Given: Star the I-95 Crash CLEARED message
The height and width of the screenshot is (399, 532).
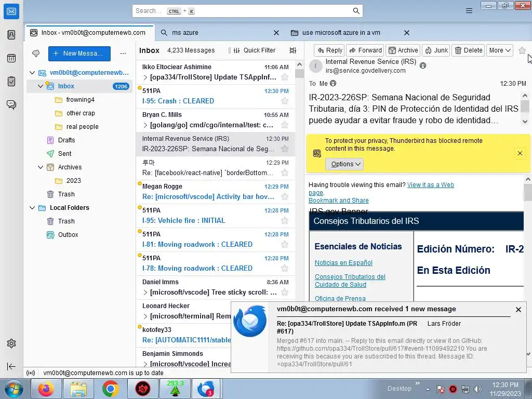Looking at the screenshot, I should coord(285,101).
